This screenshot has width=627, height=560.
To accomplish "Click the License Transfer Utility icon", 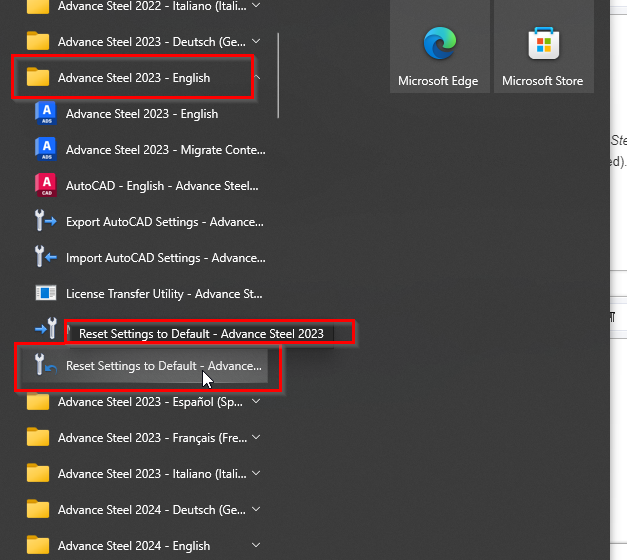I will pyautogui.click(x=46, y=293).
